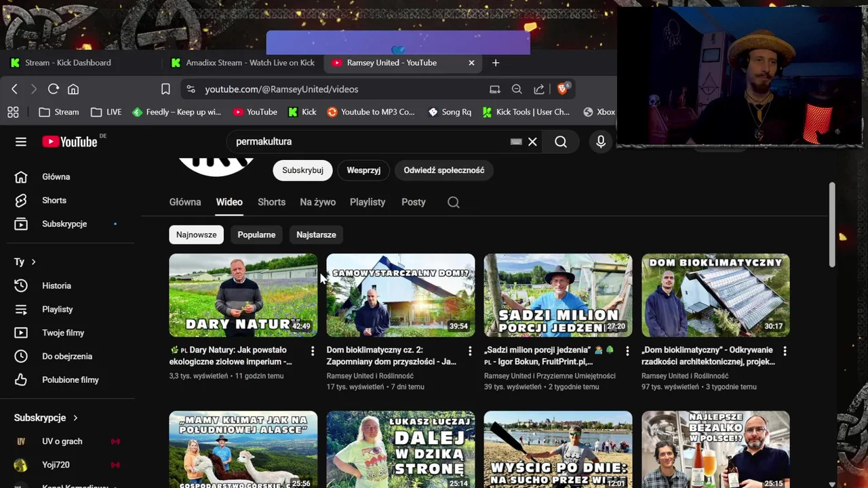Viewport: 868px width, 488px height.
Task: Click the browser forward arrow
Action: tap(33, 89)
